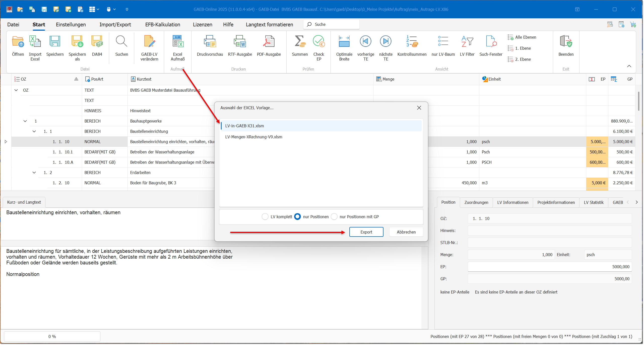This screenshot has height=345, width=644.
Task: Select the LV komplett radio option
Action: 265,217
